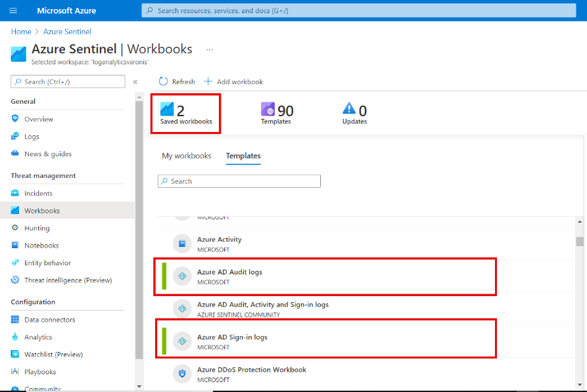This screenshot has width=587, height=392.
Task: Open the Azure portal hamburger menu
Action: (13, 11)
